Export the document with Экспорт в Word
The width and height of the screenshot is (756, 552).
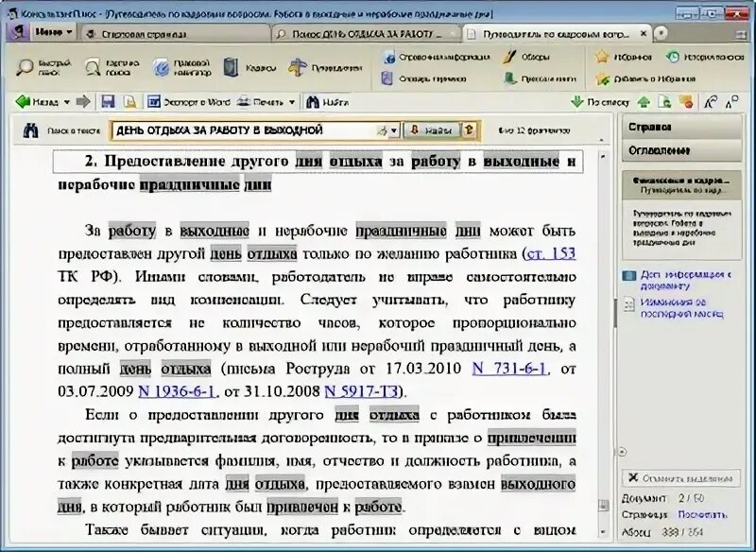click(188, 102)
